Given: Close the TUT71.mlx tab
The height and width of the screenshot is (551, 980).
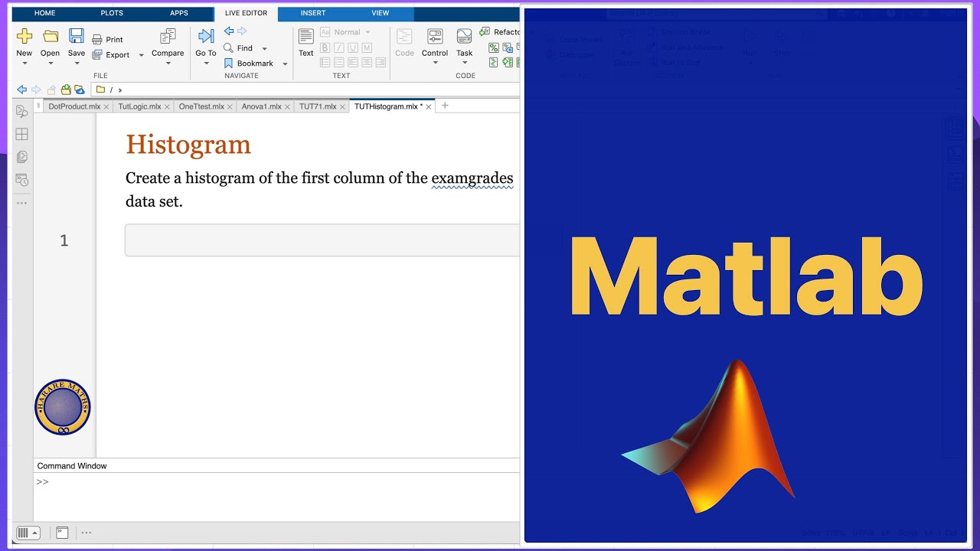Looking at the screenshot, I should click(343, 107).
